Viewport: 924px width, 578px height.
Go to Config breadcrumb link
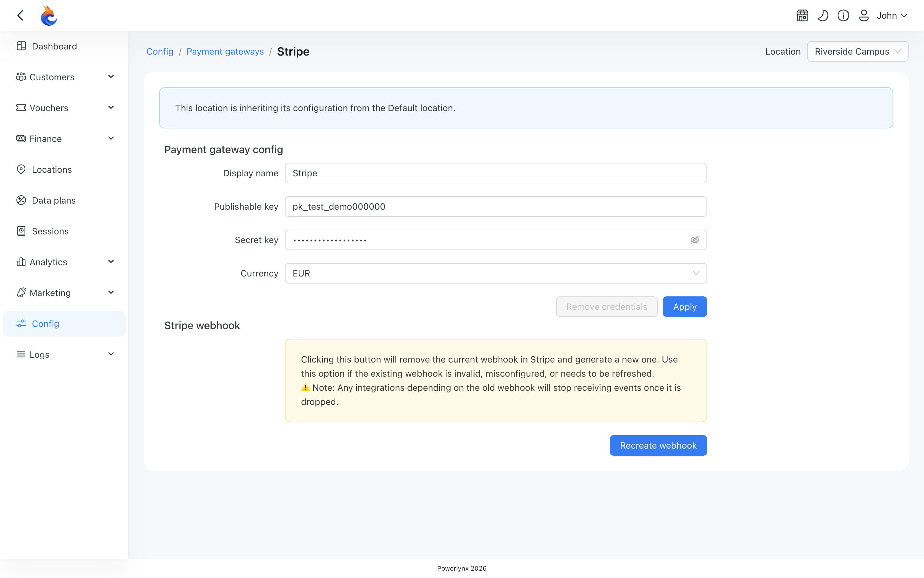click(x=160, y=52)
